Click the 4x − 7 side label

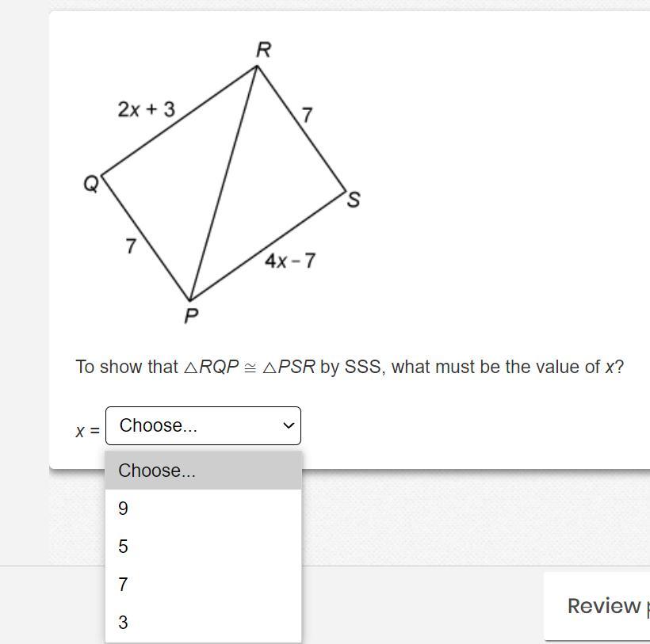click(291, 261)
